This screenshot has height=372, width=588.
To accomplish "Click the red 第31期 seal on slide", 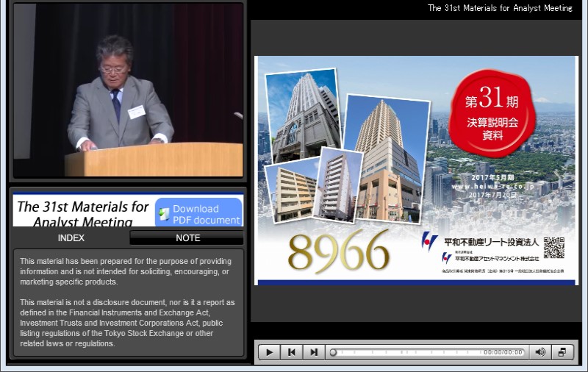I will click(492, 113).
